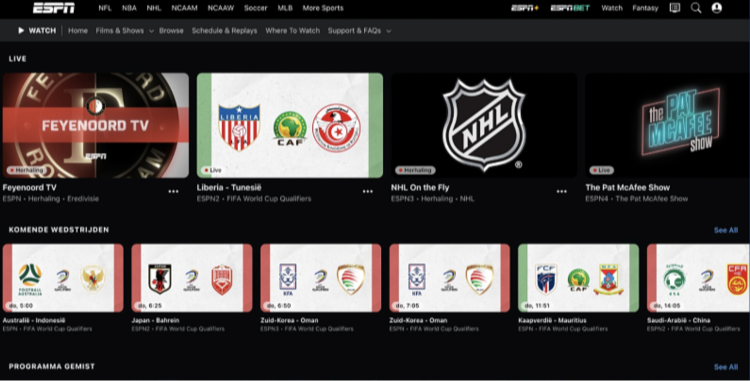Play the Feyenoord TV thumbnail

tap(96, 125)
